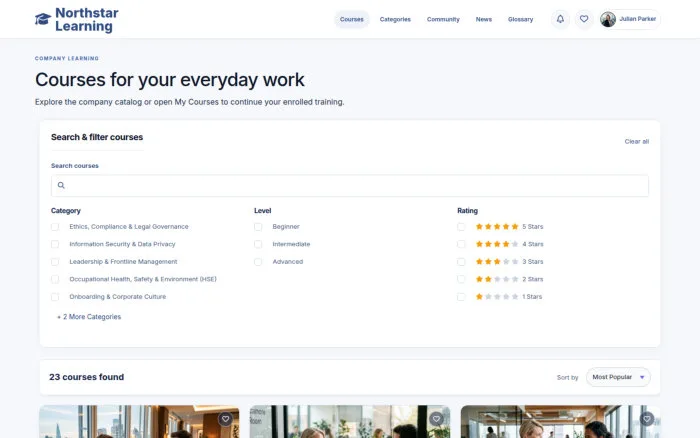Expand + 2 More Categories
The height and width of the screenshot is (438, 700).
click(x=89, y=317)
